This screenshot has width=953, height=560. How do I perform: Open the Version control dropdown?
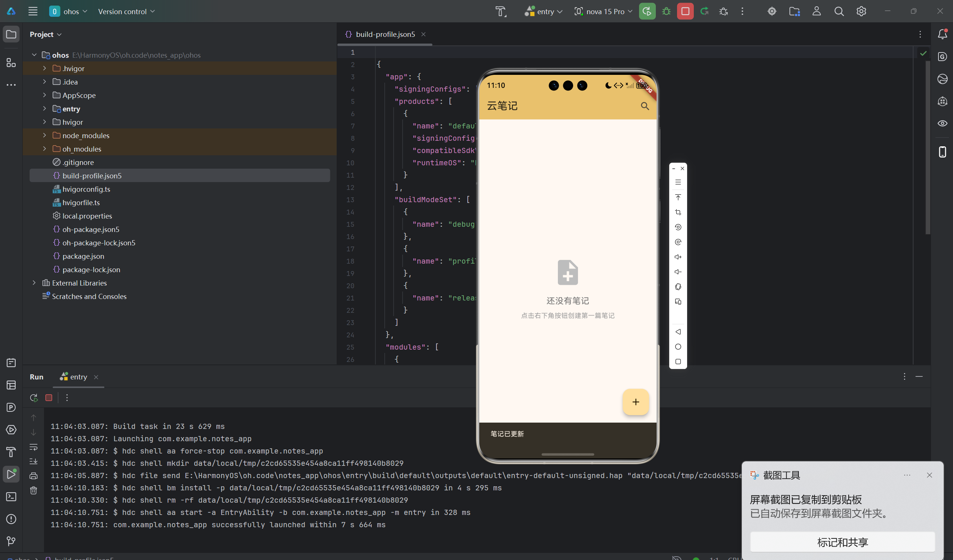point(126,11)
